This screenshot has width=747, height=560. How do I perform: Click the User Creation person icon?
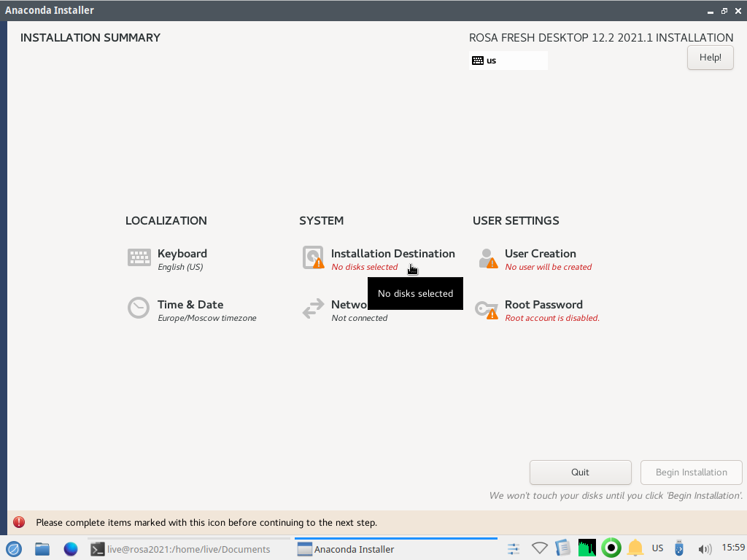pos(487,257)
